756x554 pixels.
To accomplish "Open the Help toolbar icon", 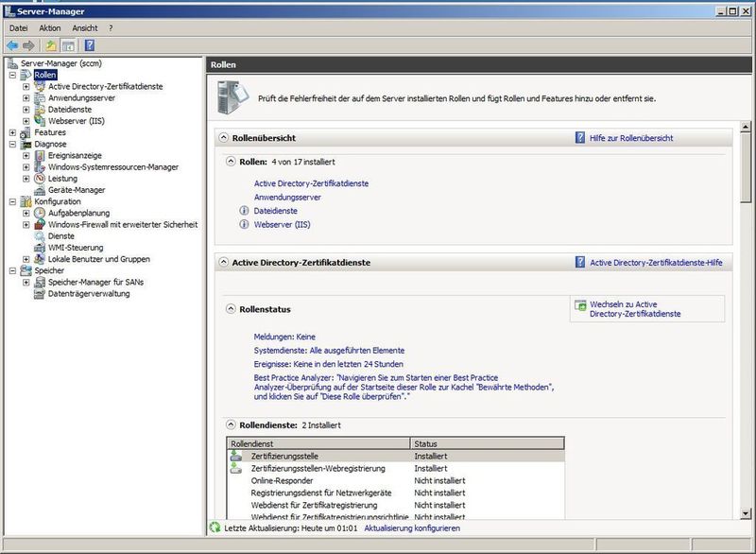I will click(x=90, y=45).
